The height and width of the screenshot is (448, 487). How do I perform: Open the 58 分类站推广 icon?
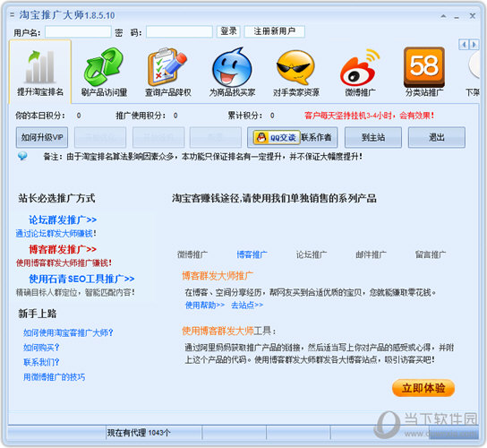tap(424, 66)
